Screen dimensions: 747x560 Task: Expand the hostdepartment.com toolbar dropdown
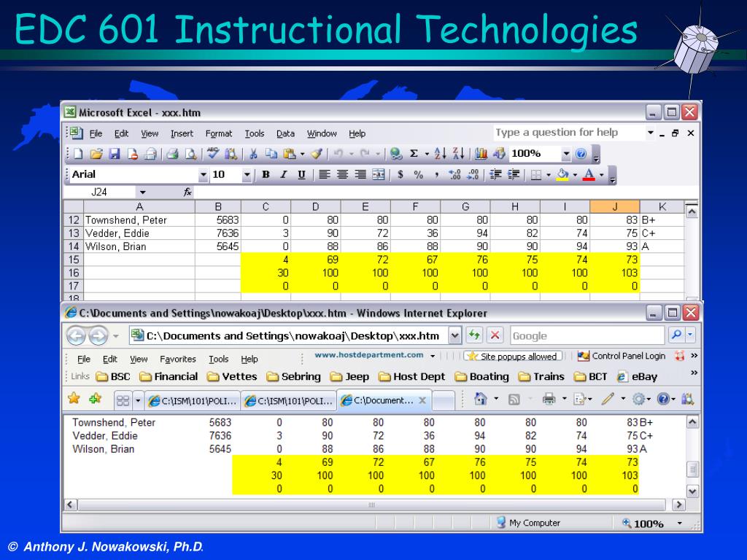click(x=433, y=356)
